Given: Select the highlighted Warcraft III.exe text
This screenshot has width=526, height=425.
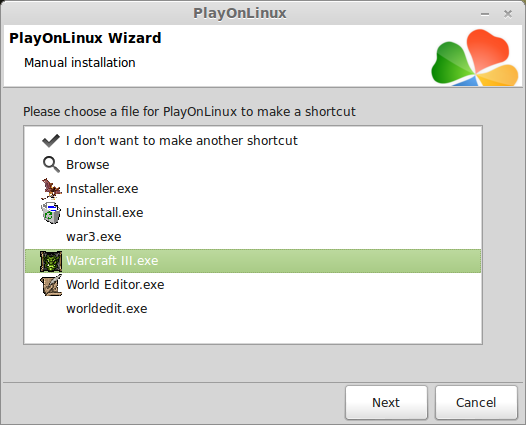Looking at the screenshot, I should point(112,261).
